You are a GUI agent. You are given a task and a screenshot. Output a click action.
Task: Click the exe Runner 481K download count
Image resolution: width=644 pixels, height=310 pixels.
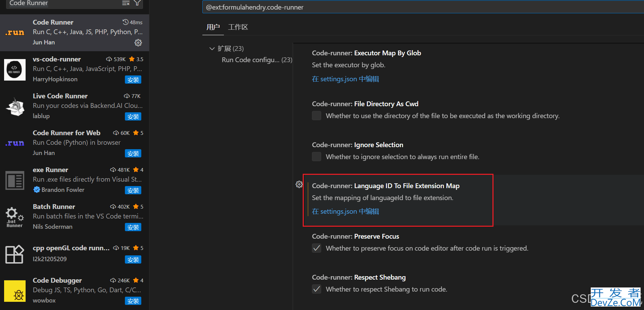pyautogui.click(x=120, y=170)
